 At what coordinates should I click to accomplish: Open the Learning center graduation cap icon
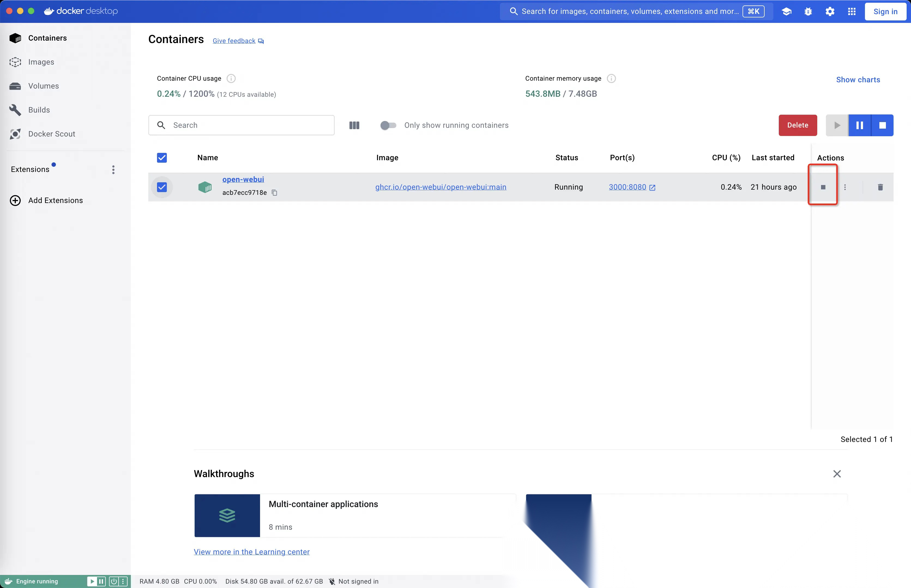point(786,11)
